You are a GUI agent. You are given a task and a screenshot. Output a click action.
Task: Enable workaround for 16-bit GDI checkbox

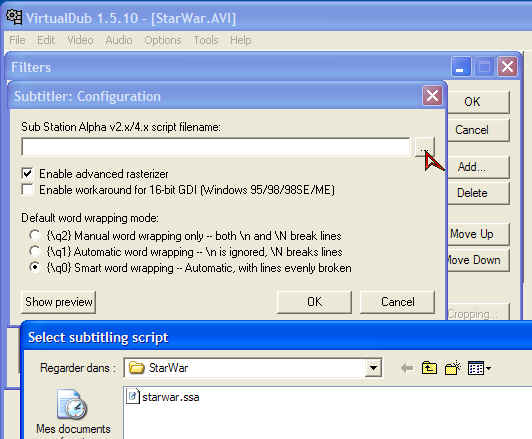(27, 190)
